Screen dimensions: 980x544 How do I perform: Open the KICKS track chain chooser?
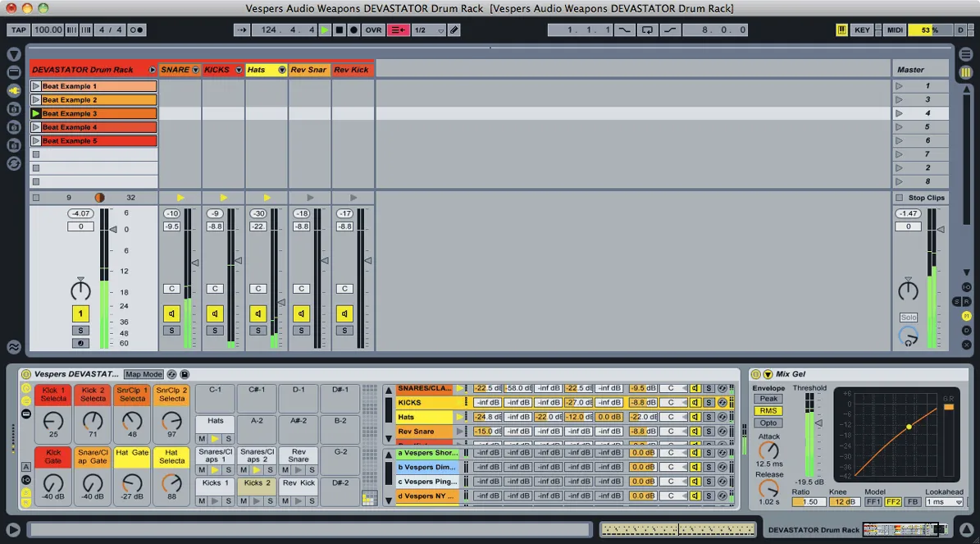pos(239,70)
